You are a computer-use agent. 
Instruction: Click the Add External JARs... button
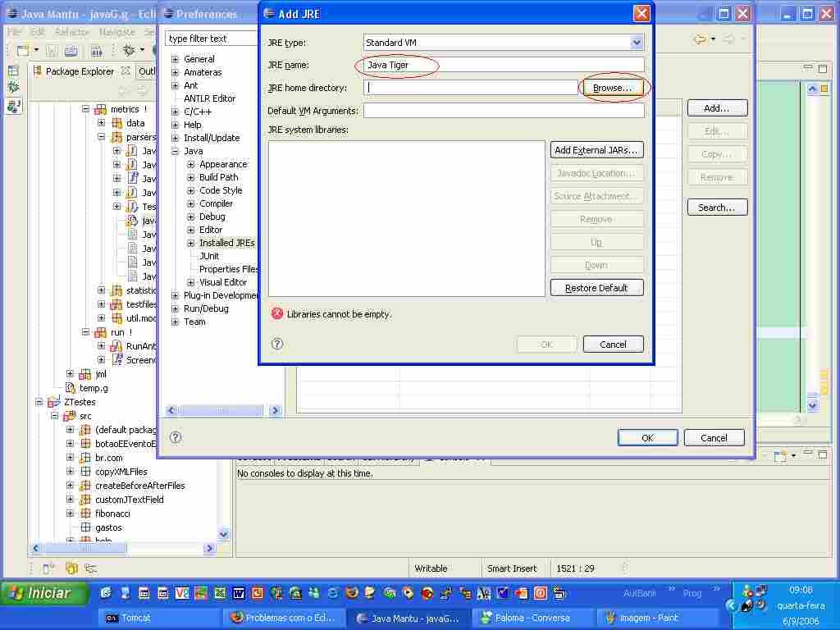tap(596, 150)
